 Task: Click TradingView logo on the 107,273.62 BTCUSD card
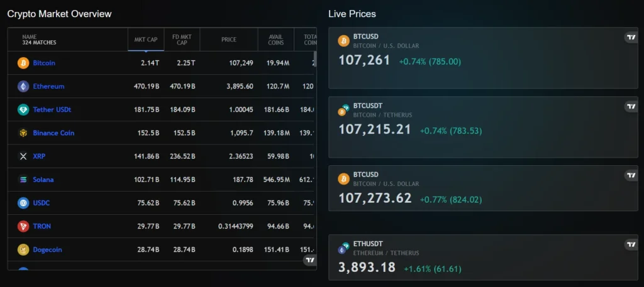(x=631, y=175)
